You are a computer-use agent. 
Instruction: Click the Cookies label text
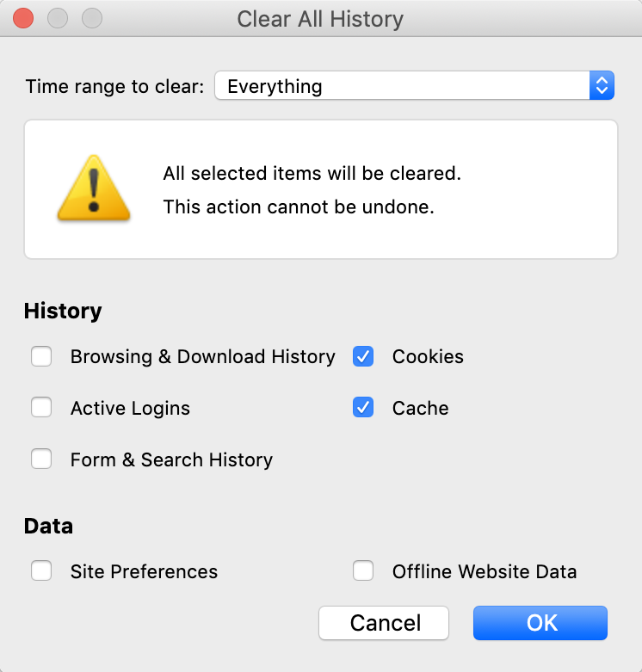(x=428, y=356)
